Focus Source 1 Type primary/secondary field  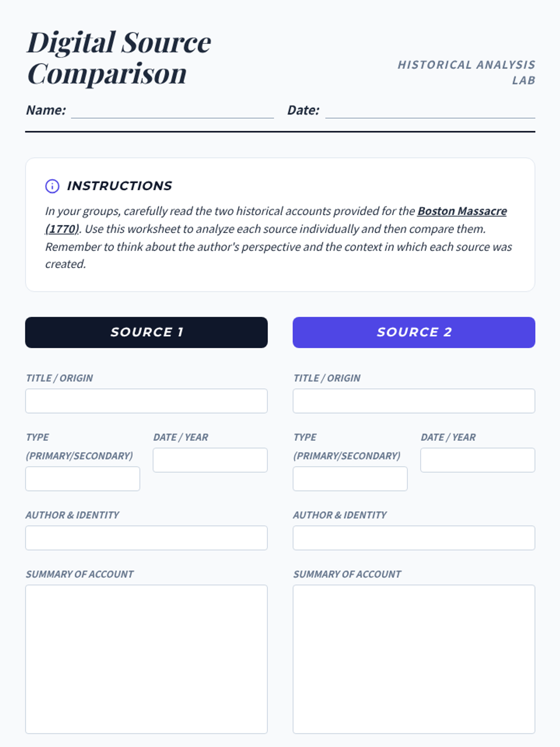tap(83, 479)
